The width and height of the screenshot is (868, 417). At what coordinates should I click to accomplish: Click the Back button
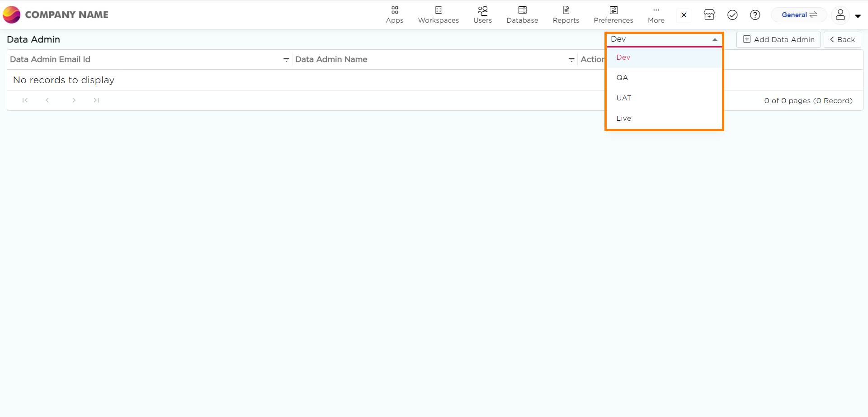pos(842,40)
